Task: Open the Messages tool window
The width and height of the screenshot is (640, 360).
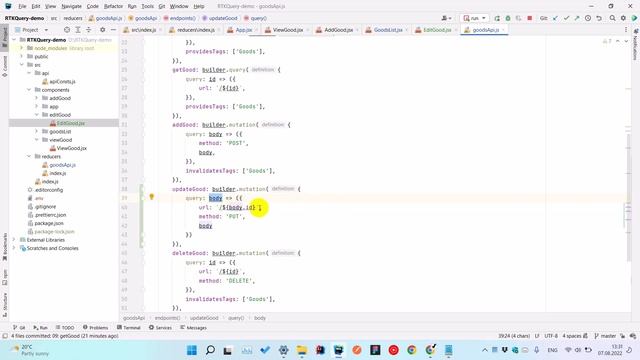Action: (193, 328)
